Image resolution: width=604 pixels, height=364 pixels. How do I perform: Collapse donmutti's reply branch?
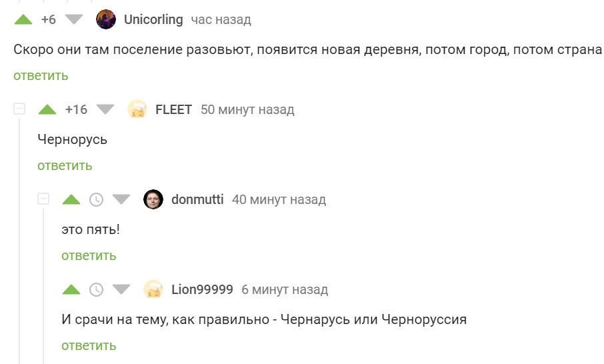[43, 199]
